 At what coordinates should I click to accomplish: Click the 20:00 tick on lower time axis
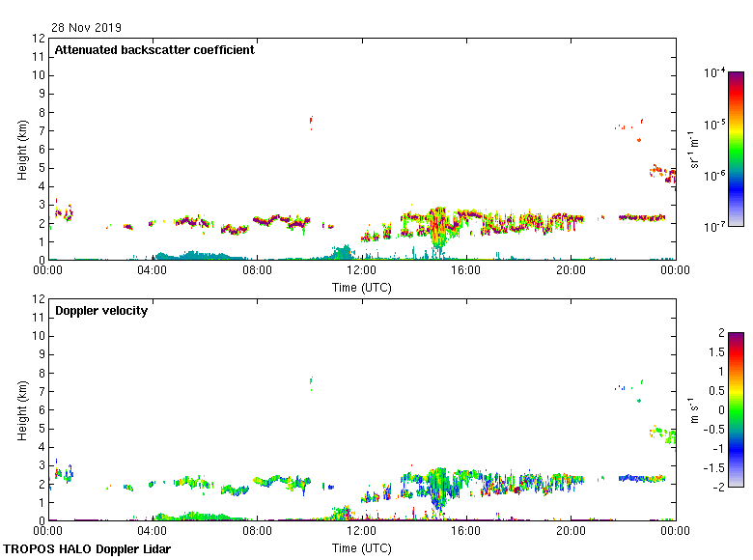coord(571,532)
